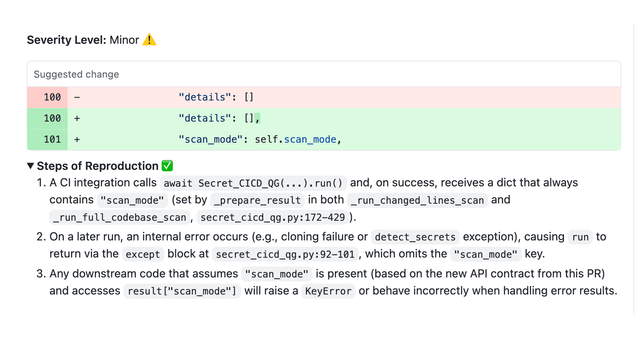Screen dimensions: 644x338
Task: Click the plus sign on added line 101
Action: (x=77, y=139)
